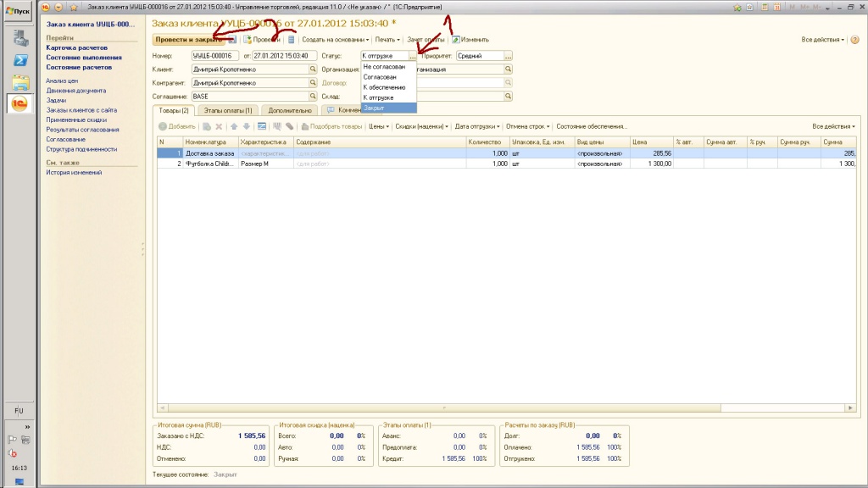Click the horizontal scrollbar right arrow under table
The width and height of the screenshot is (868, 488).
click(850, 408)
